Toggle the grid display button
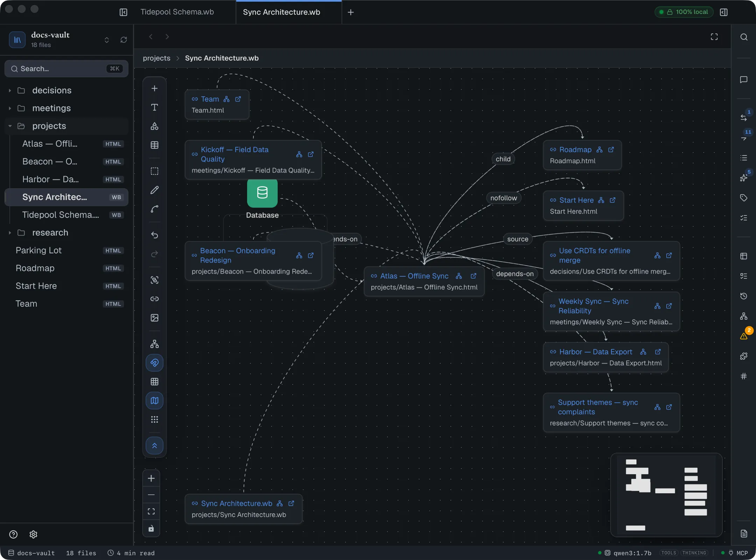The width and height of the screenshot is (756, 560). pos(154,382)
